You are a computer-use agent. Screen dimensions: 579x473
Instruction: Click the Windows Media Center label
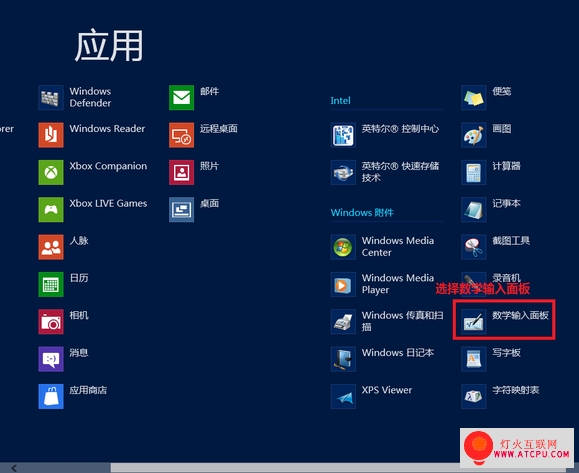(x=398, y=246)
